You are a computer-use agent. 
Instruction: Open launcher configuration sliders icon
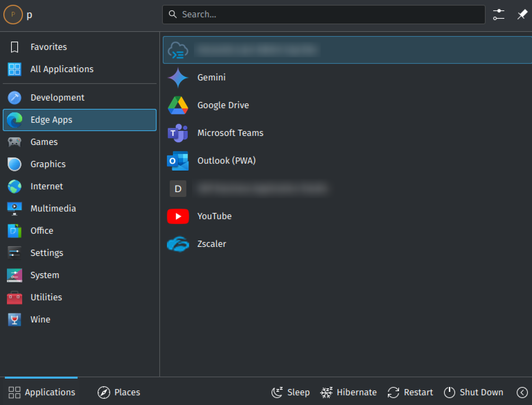498,15
